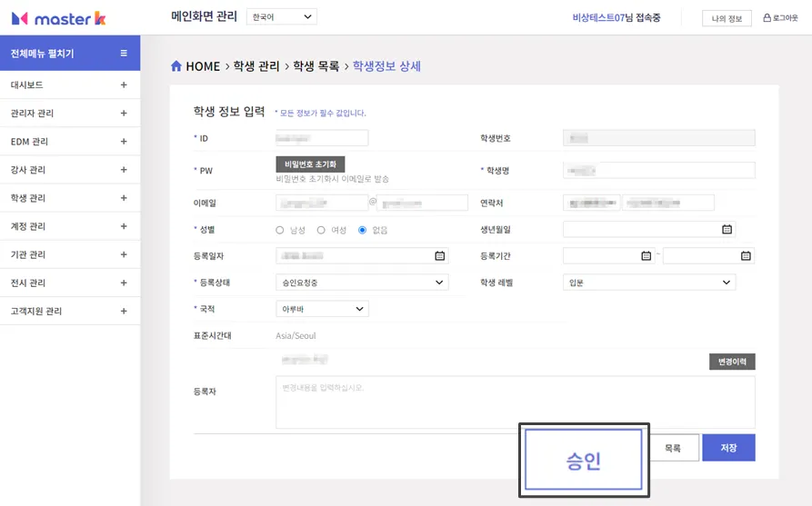This screenshot has width=812, height=506.
Task: Click the 메인화면 관리 page title
Action: [x=204, y=16]
